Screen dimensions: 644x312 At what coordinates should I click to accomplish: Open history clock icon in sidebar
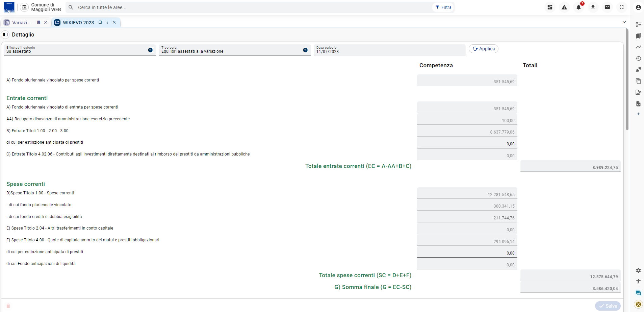(x=638, y=58)
